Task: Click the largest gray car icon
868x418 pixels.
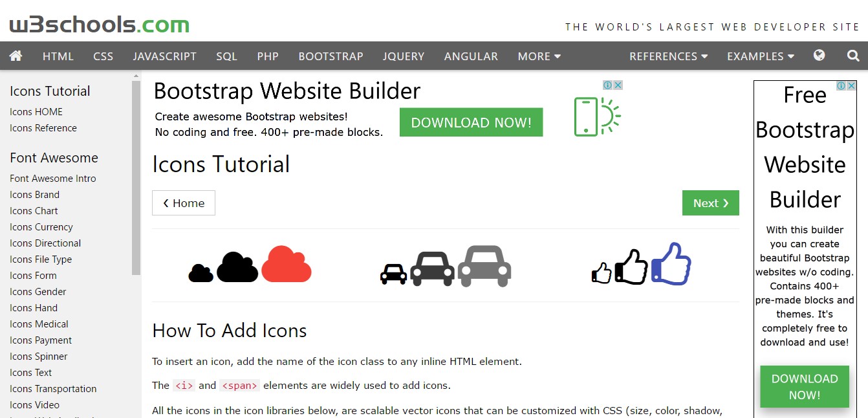Action: click(484, 265)
